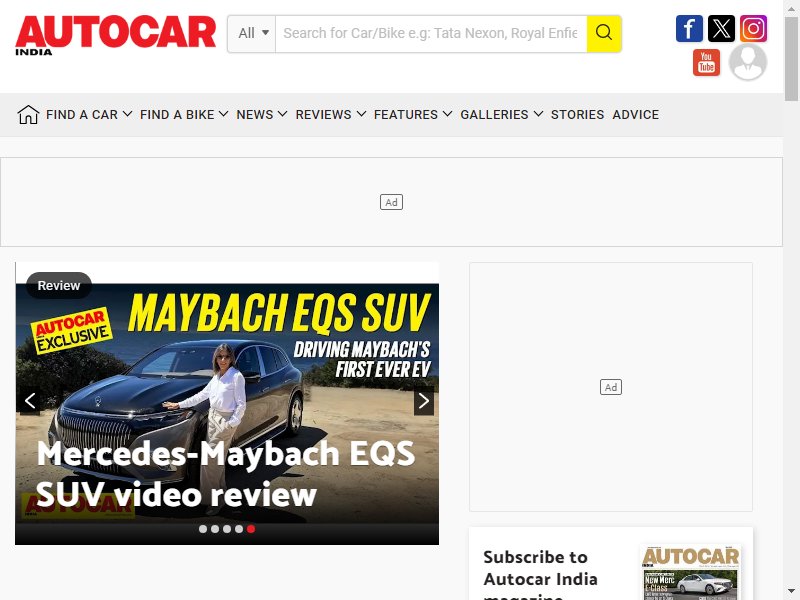Focus the Car/Bike search field
Viewport: 800px width, 600px height.
click(x=431, y=34)
